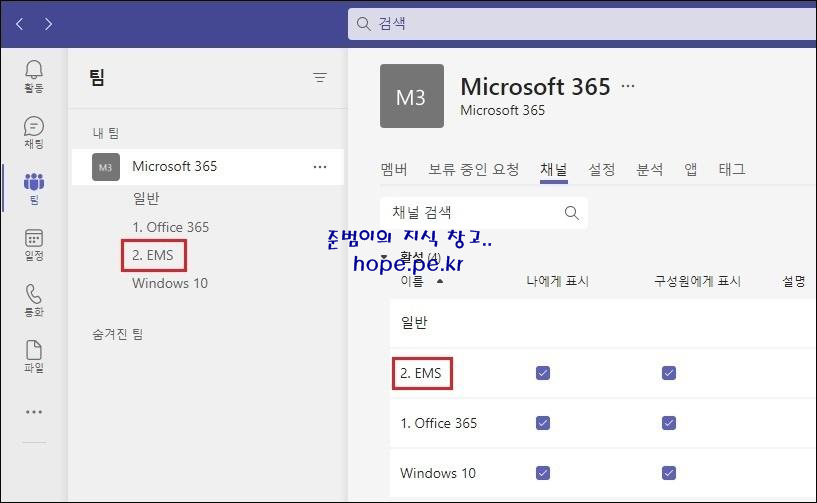Switch to the Members tab

(x=394, y=169)
